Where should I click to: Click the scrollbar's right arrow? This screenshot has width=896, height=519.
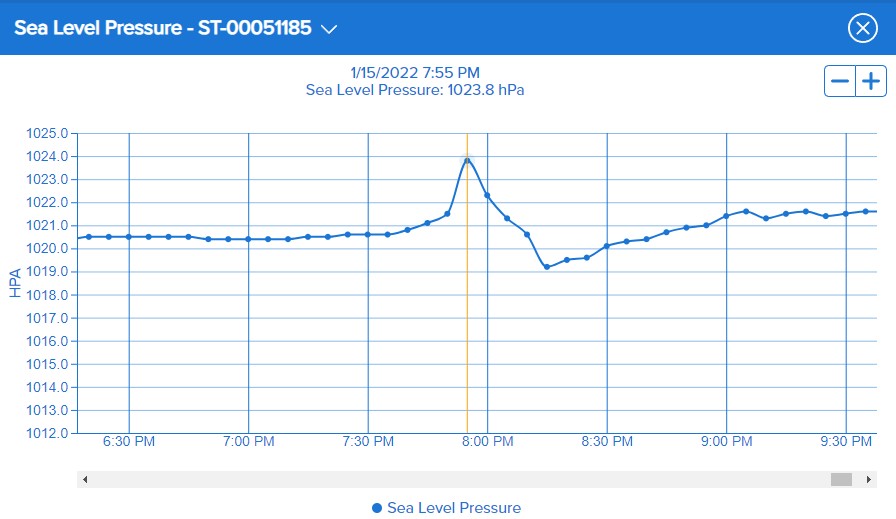(868, 480)
